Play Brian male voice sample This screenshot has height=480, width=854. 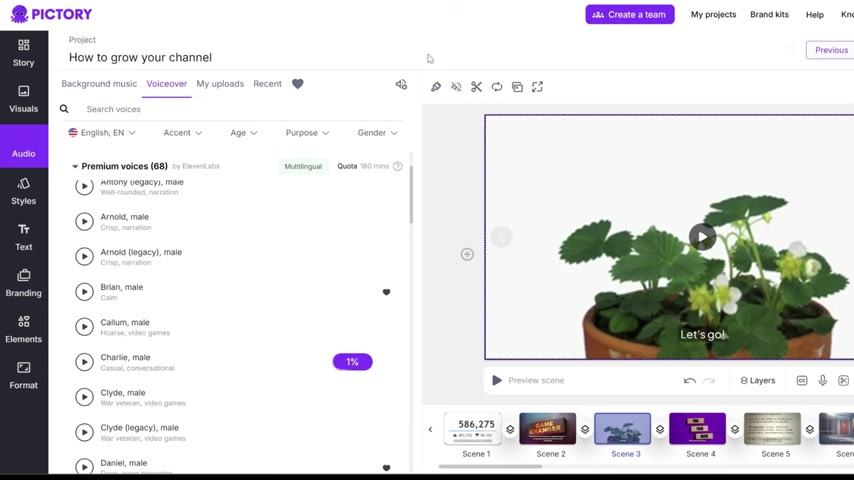[x=84, y=291]
